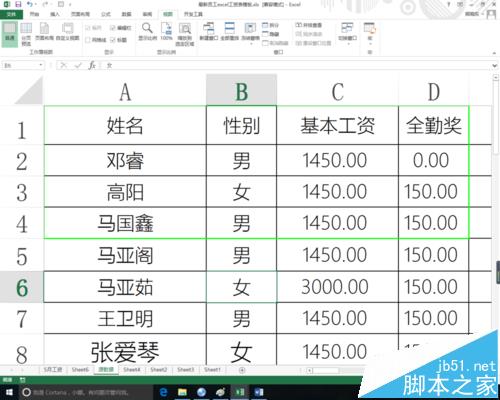Switch to the Formulas ribbon tab
The height and width of the screenshot is (400, 500).
(x=106, y=14)
